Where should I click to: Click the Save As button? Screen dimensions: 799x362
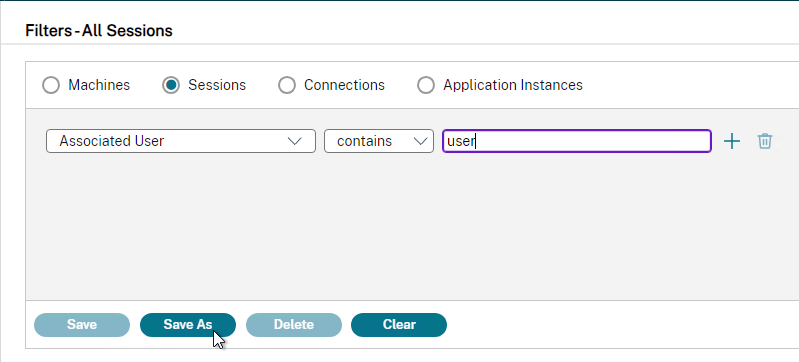coord(188,325)
